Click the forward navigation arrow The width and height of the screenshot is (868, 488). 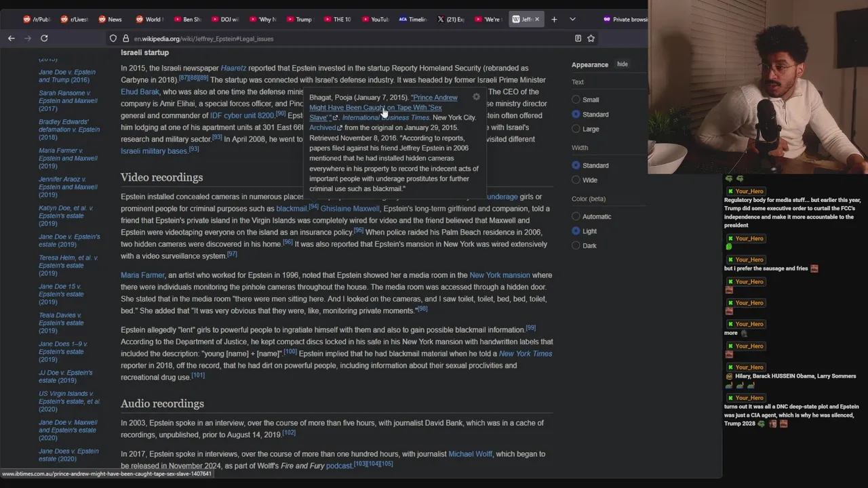click(x=28, y=39)
